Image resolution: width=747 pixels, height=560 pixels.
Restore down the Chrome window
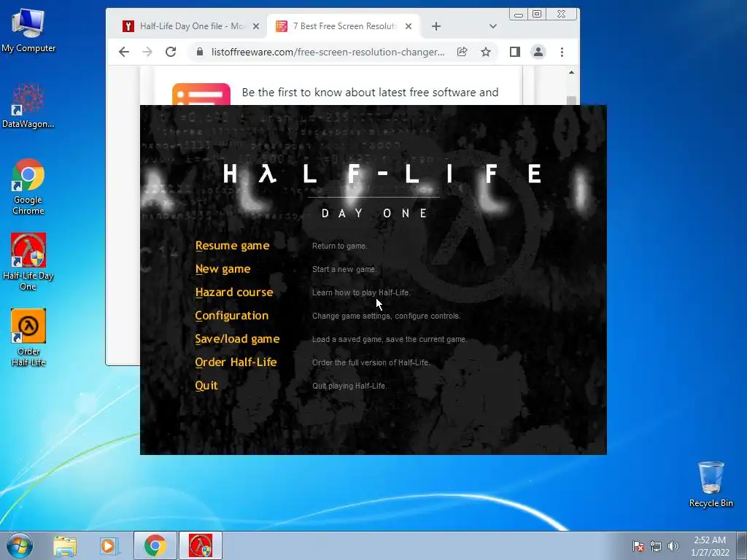pos(537,15)
